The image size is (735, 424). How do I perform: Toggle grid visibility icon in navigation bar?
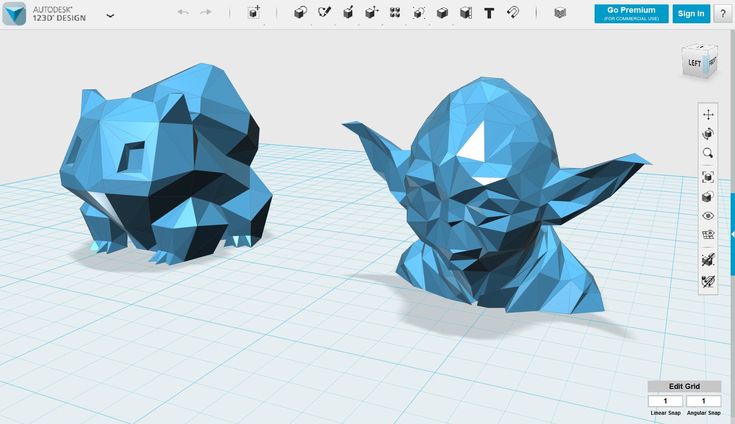708,235
